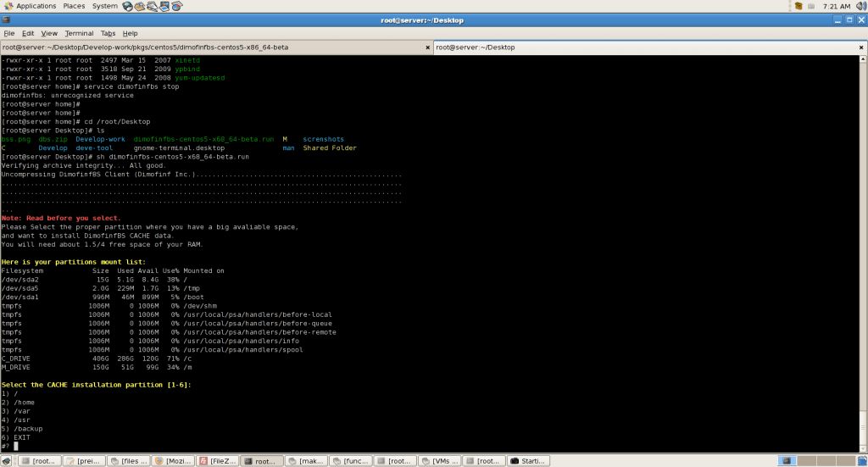Switch to the [mak... taskbar window
The image size is (868, 467).
click(x=306, y=460)
